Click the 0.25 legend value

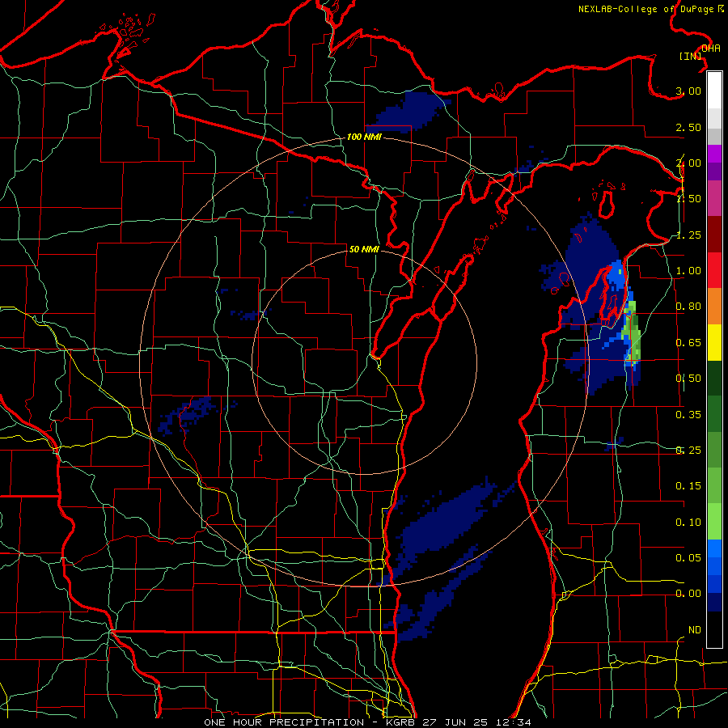coord(688,451)
